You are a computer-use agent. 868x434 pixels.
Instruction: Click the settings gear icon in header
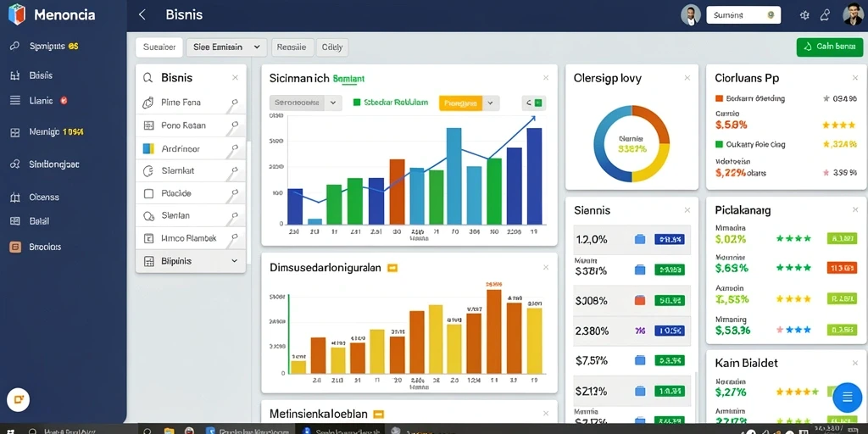804,15
